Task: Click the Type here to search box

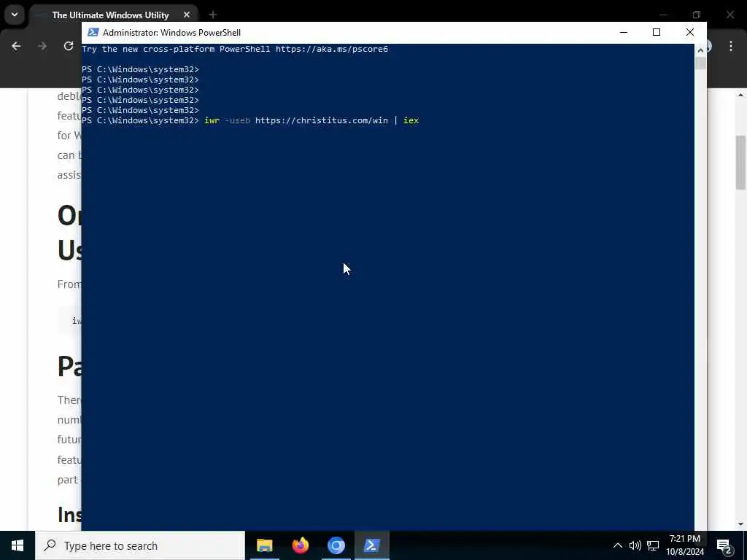Action: point(140,545)
